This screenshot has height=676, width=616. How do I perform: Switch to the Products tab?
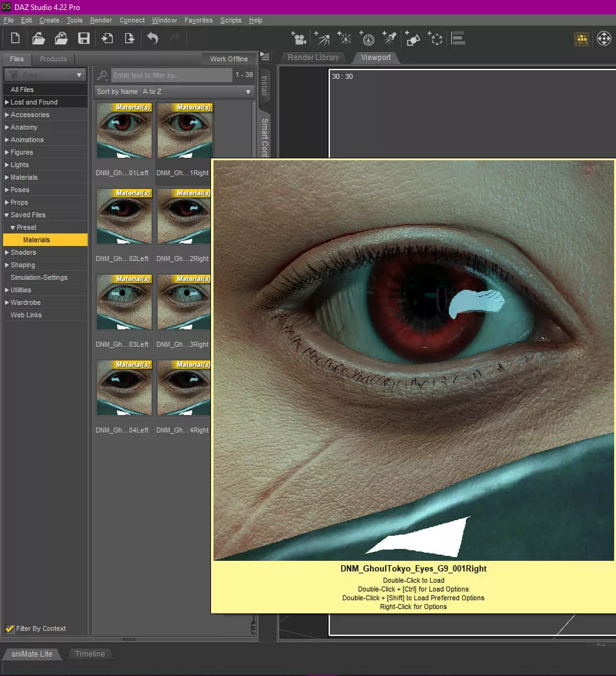click(53, 59)
